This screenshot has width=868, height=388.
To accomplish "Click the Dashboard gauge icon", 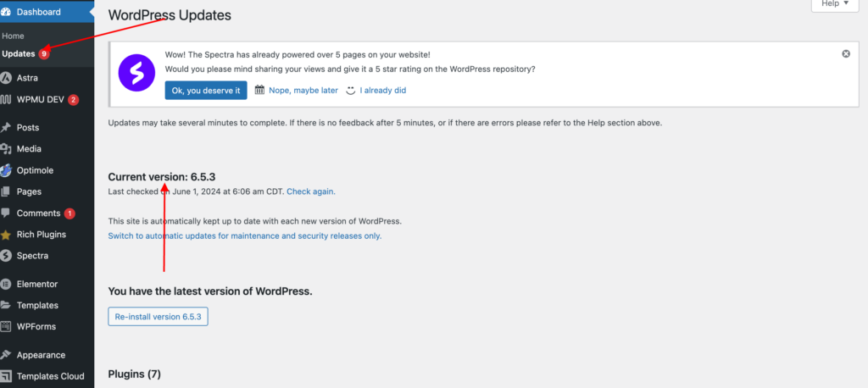I will pyautogui.click(x=6, y=12).
